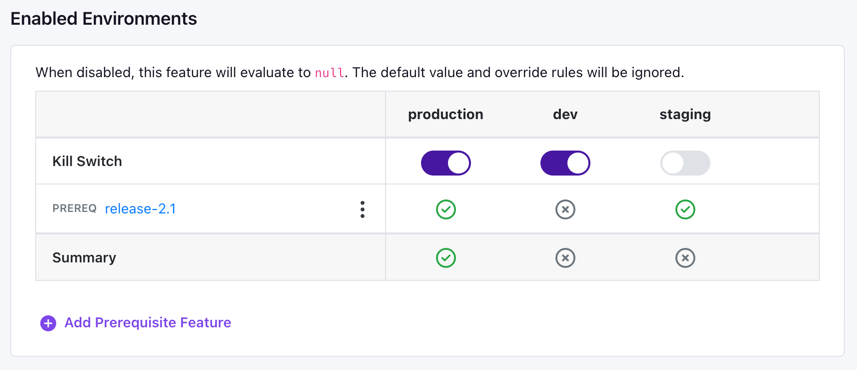The image size is (857, 370).
Task: Disable the production kill switch toggle
Action: [445, 163]
